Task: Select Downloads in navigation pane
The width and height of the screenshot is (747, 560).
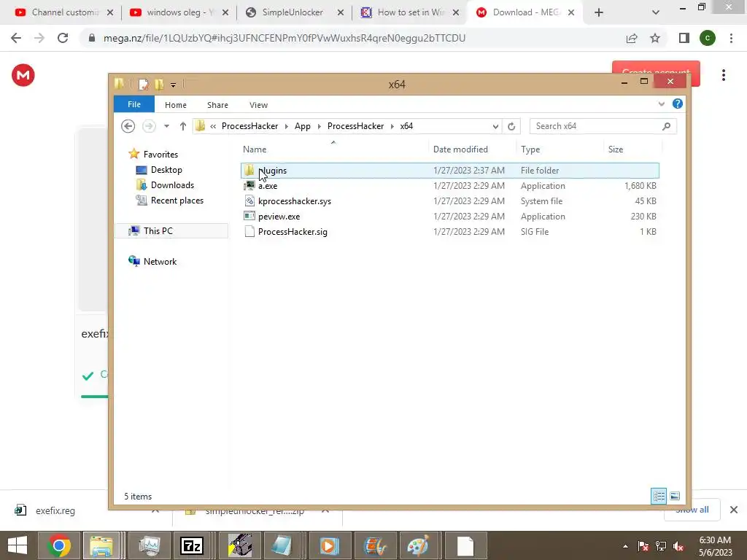Action: click(172, 184)
